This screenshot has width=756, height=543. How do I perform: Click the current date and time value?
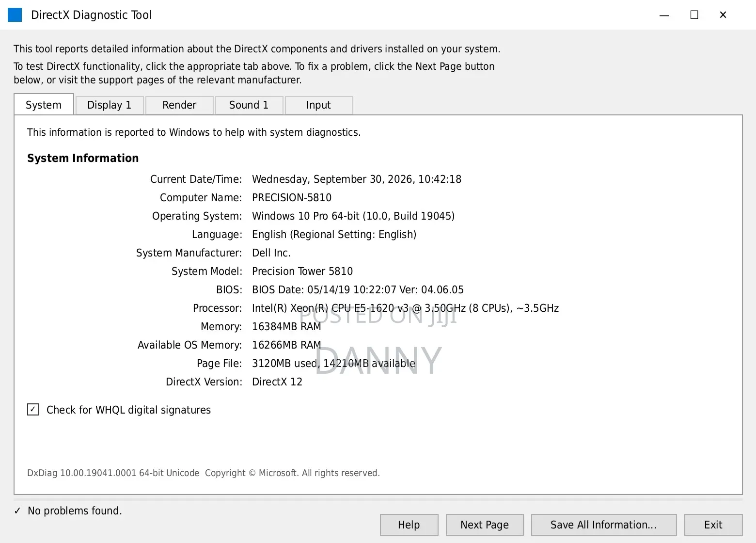(357, 179)
